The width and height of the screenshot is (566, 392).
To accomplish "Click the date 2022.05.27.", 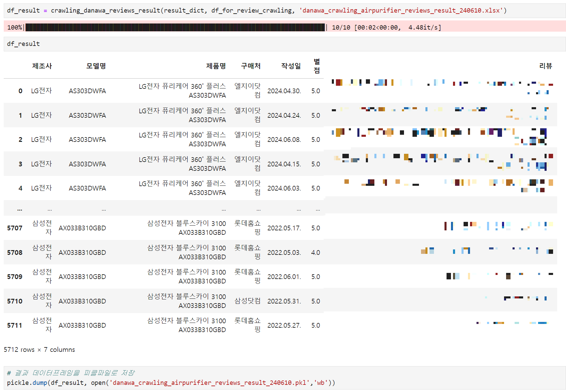I will (284, 325).
